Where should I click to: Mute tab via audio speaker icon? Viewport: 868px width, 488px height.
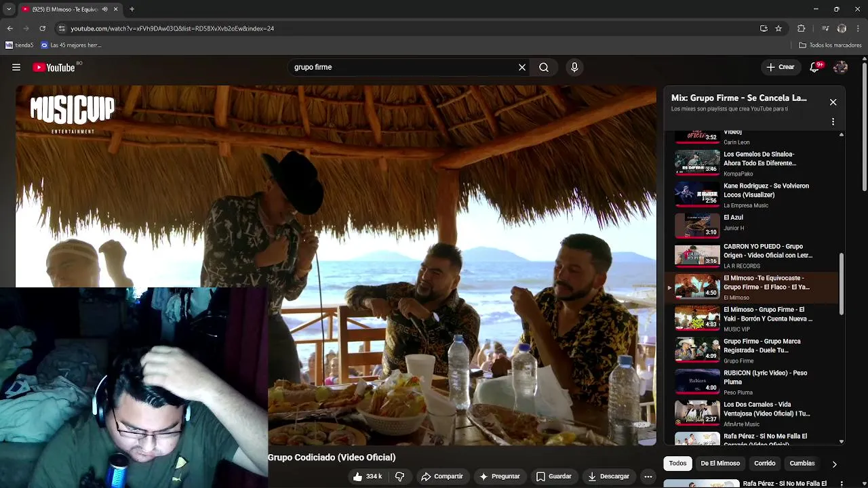(104, 9)
